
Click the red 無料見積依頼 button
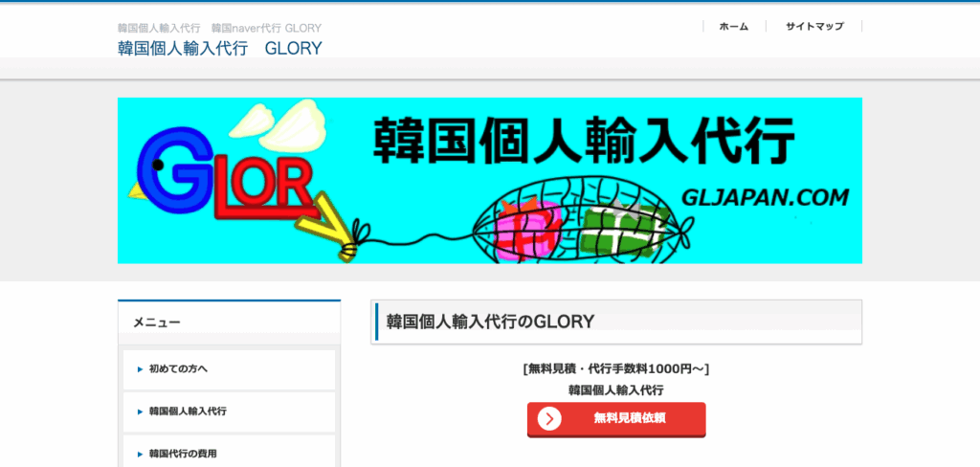coord(616,419)
